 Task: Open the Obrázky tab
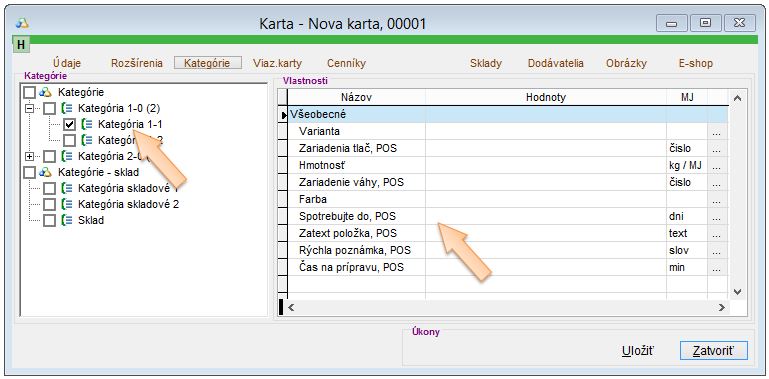(626, 63)
